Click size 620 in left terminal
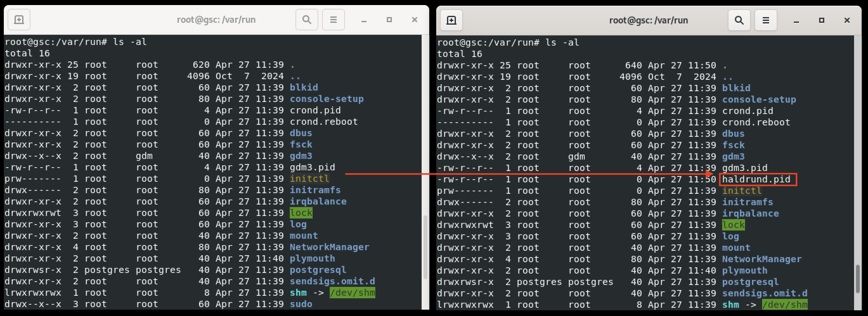868x316 pixels. pyautogui.click(x=201, y=65)
